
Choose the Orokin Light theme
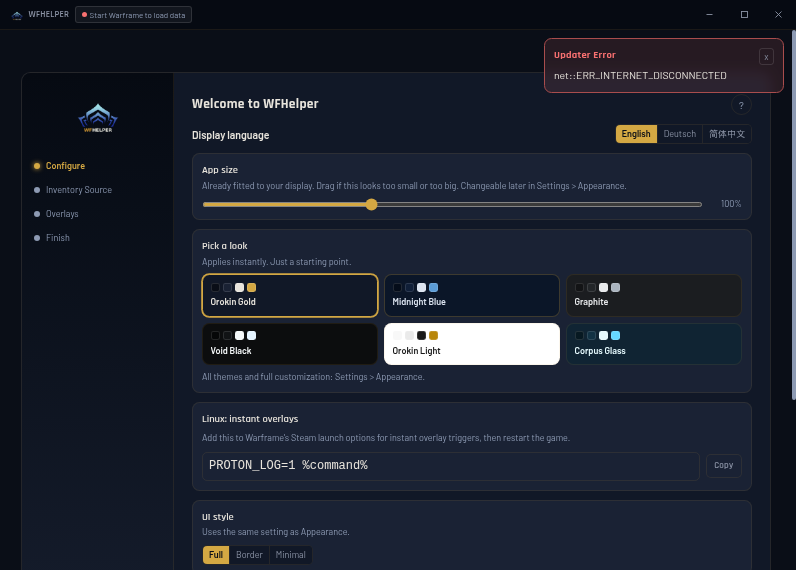point(472,344)
